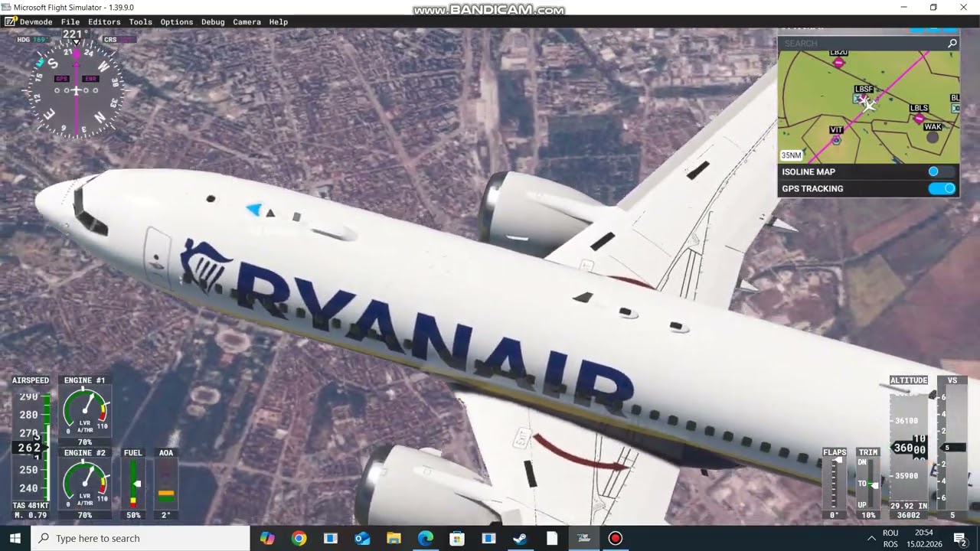Image resolution: width=980 pixels, height=551 pixels.
Task: Open the Devmode menu
Action: [36, 22]
